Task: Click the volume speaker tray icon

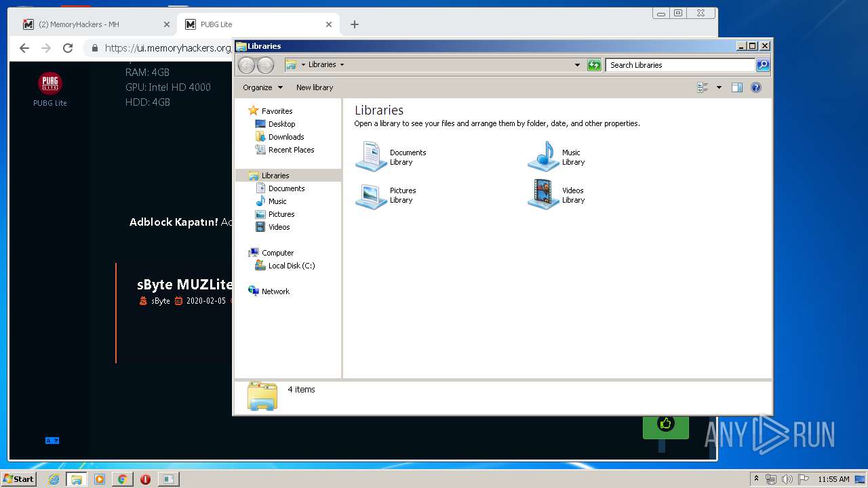Action: tap(787, 479)
